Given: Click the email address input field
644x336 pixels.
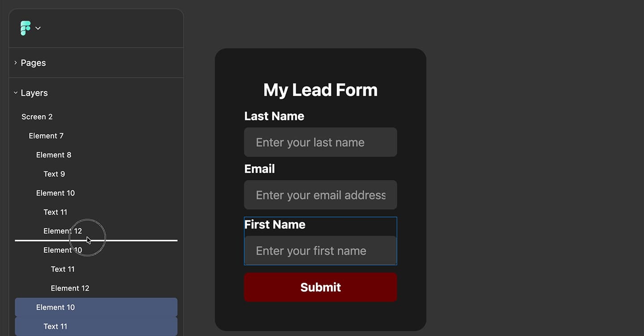Looking at the screenshot, I should coord(320,195).
